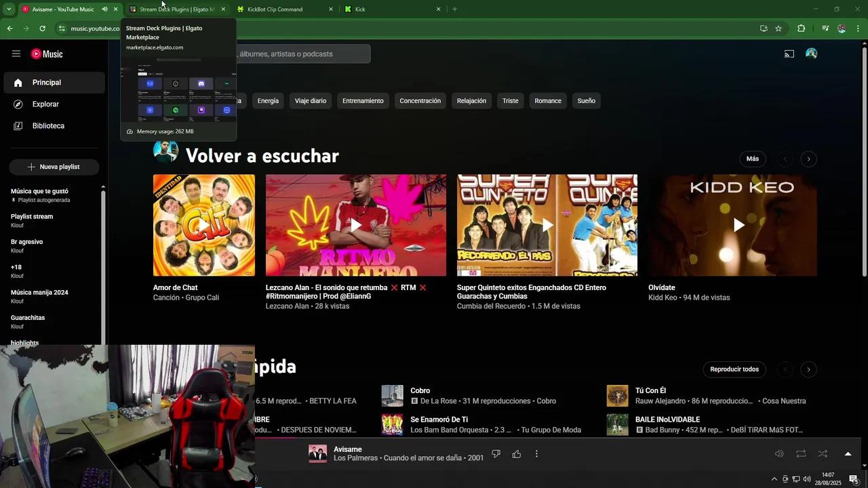Click the Avisame album art in player
Image resolution: width=868 pixels, height=488 pixels.
[x=317, y=454]
